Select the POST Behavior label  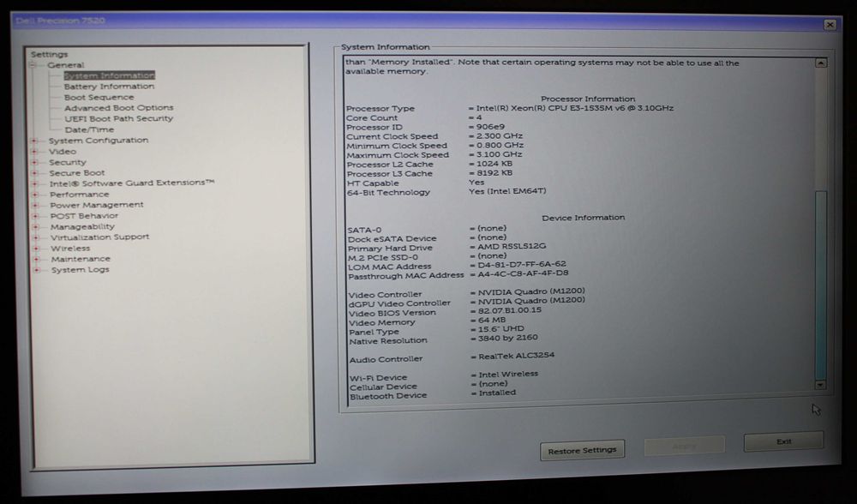pyautogui.click(x=84, y=216)
